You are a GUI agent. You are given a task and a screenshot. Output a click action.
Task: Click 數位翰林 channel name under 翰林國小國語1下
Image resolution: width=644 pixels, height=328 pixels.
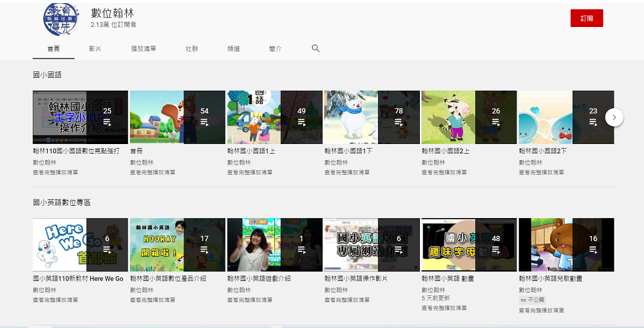(336, 162)
